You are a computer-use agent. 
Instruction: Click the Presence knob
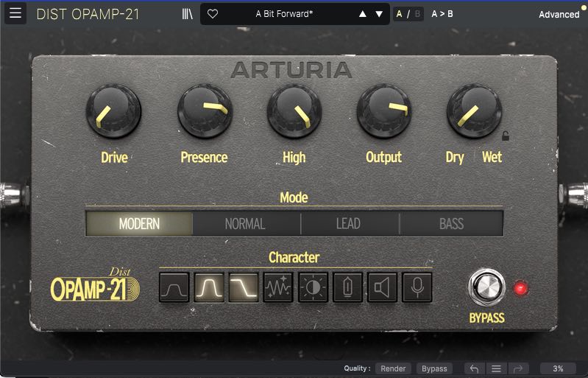(205, 111)
